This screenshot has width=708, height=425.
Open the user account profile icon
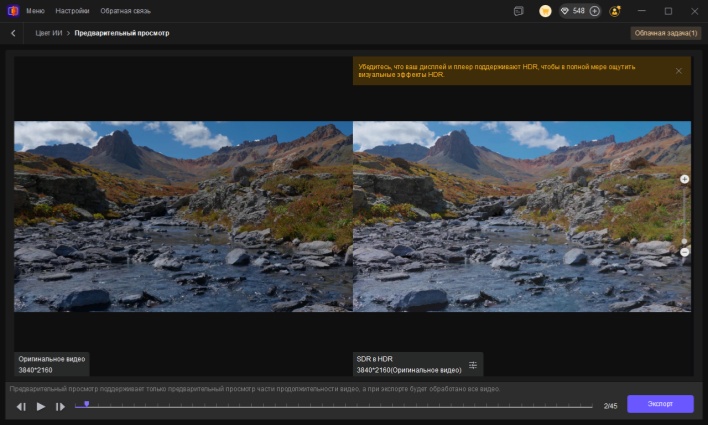[615, 11]
